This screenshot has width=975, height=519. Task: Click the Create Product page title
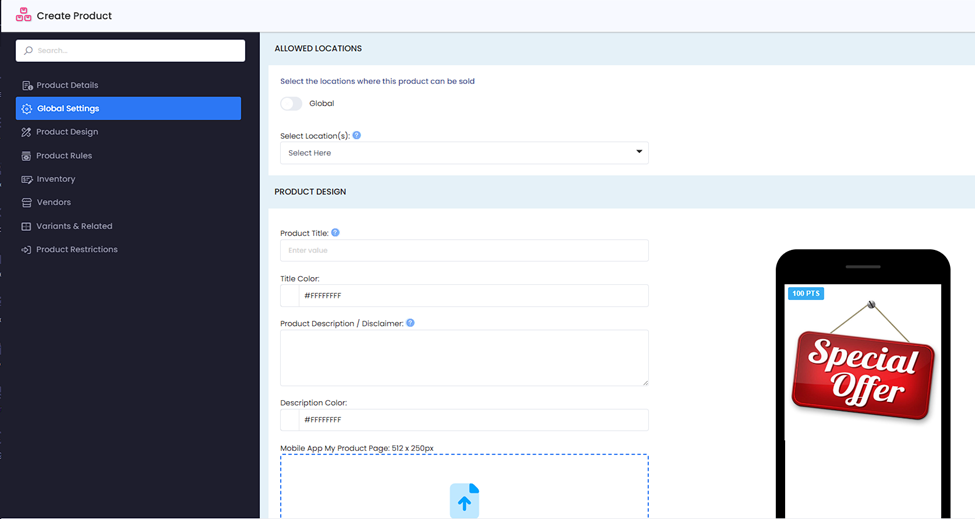point(74,16)
